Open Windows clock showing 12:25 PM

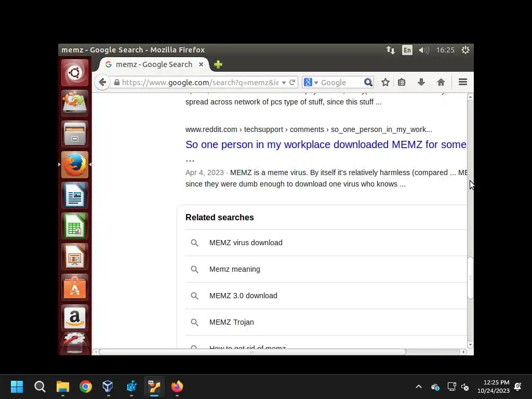click(494, 387)
